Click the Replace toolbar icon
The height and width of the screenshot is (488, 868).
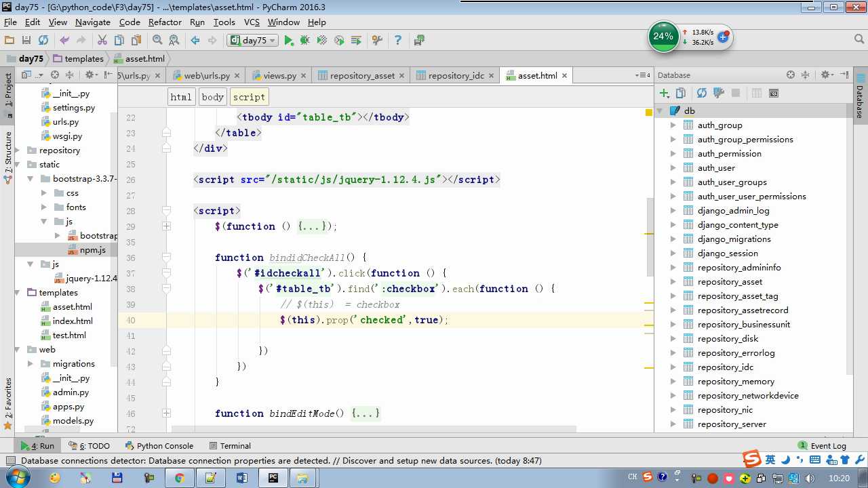[x=174, y=41]
